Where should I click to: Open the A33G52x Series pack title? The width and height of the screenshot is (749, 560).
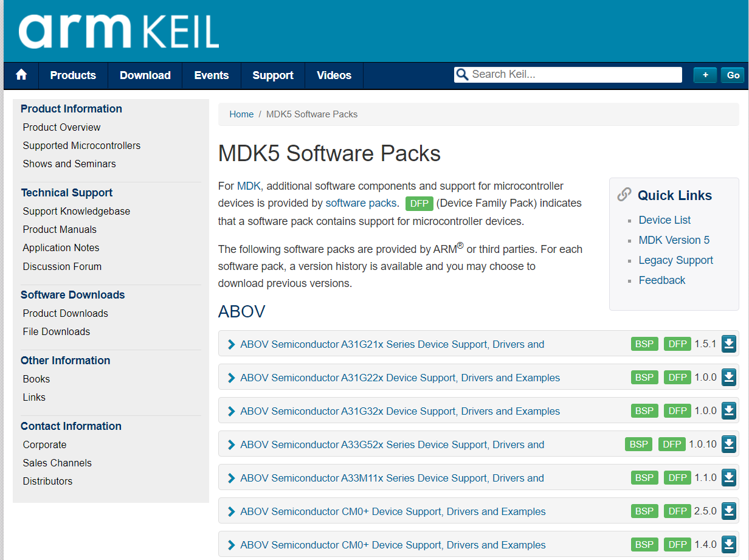392,444
